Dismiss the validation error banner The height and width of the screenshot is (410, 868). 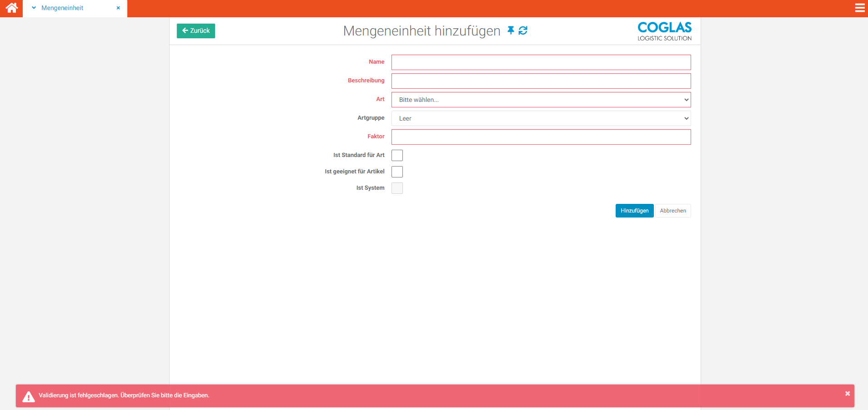tap(847, 394)
